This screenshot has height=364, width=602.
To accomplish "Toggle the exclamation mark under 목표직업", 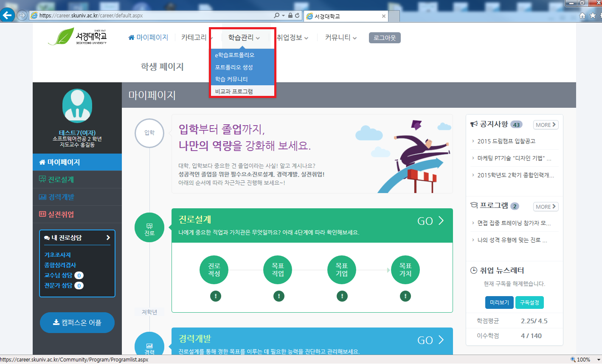I will coord(278,296).
